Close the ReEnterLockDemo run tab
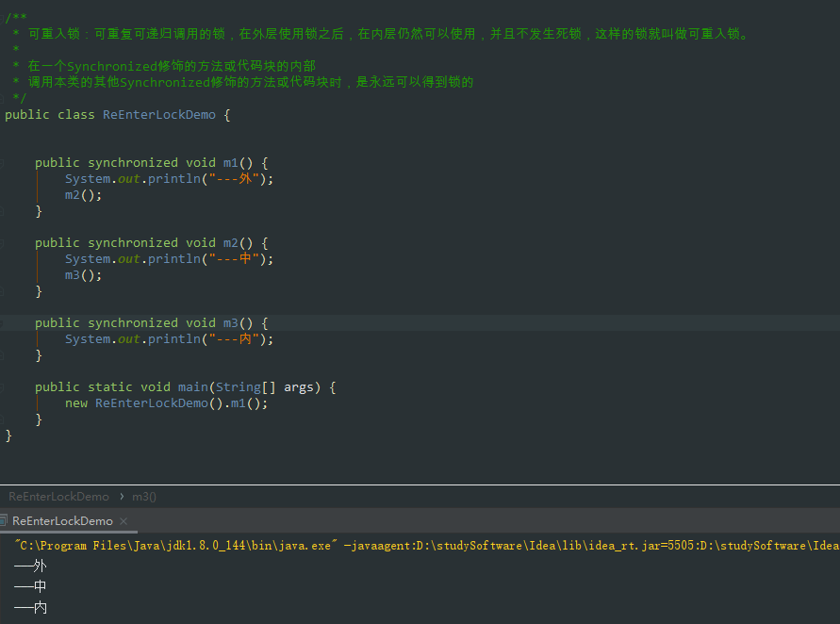The width and height of the screenshot is (840, 624). (124, 520)
